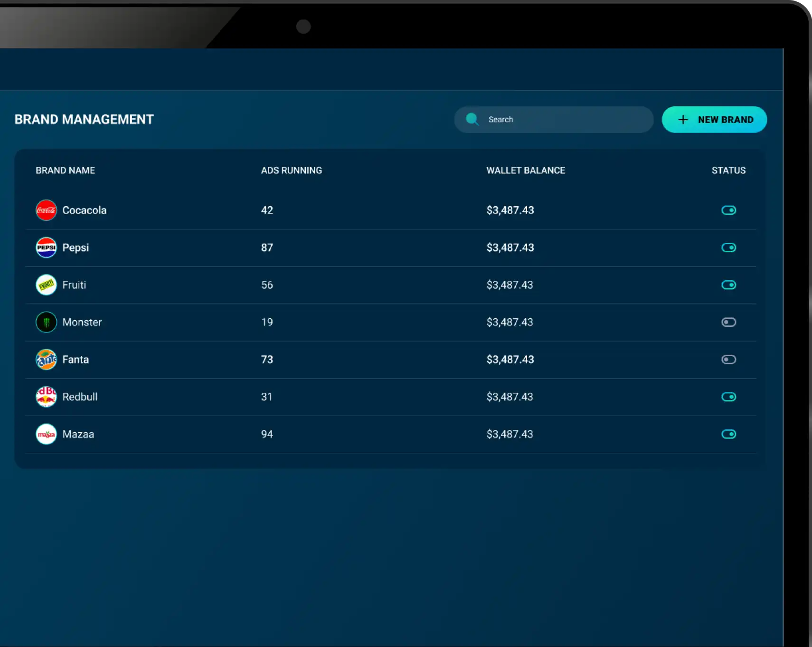Click ads running value 87

267,247
